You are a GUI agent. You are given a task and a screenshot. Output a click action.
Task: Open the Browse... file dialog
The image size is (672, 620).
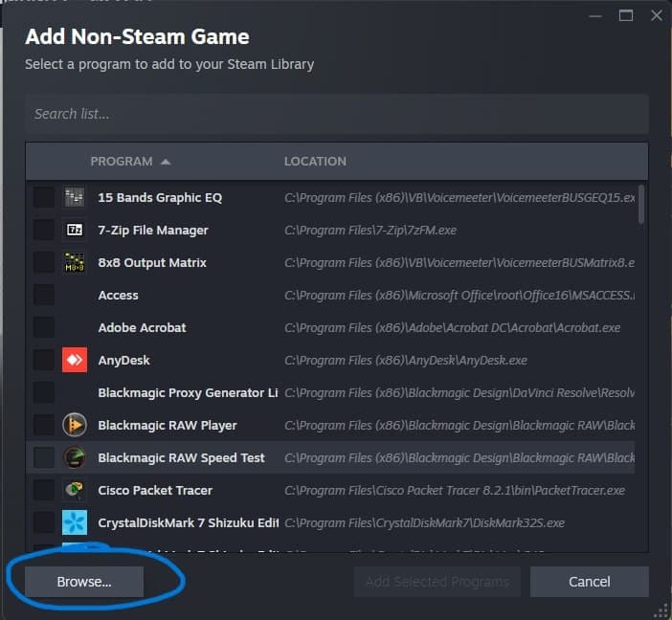(x=84, y=582)
